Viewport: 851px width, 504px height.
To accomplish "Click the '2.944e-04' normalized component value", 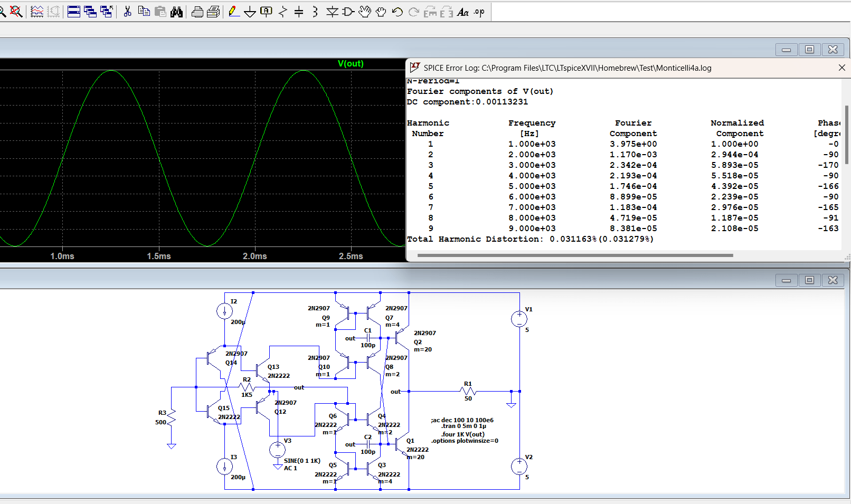I will click(734, 155).
